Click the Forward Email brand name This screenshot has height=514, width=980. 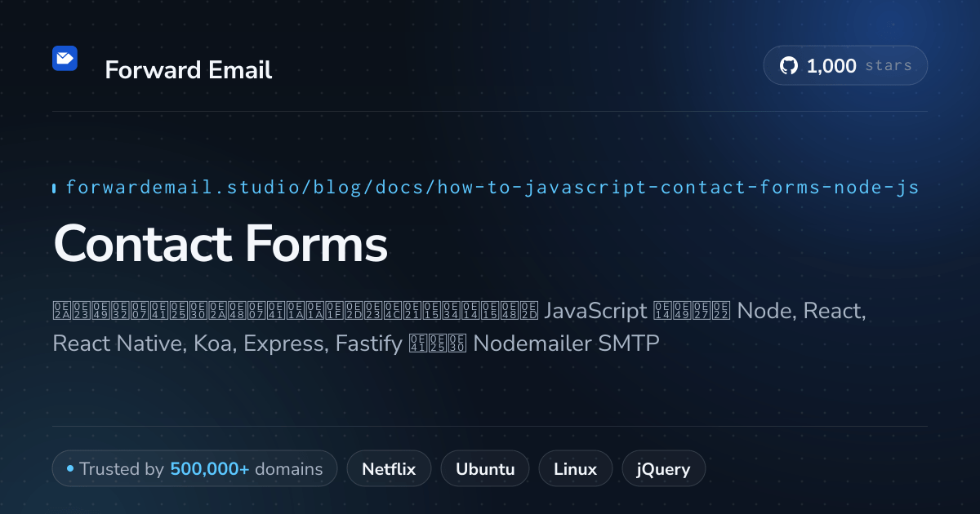pos(189,70)
